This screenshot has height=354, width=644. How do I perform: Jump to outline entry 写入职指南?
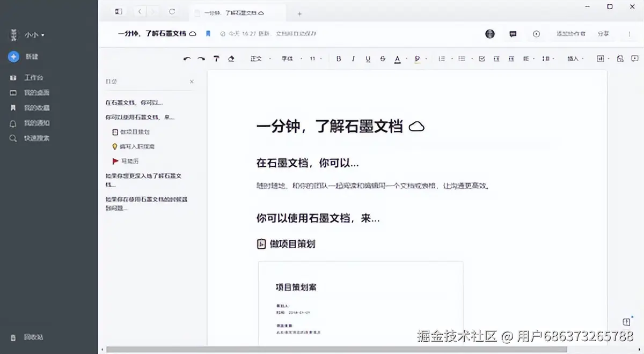click(x=133, y=146)
